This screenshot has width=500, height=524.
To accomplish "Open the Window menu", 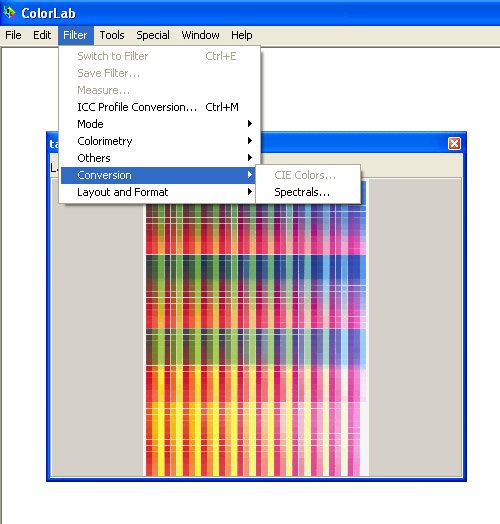I will click(201, 35).
